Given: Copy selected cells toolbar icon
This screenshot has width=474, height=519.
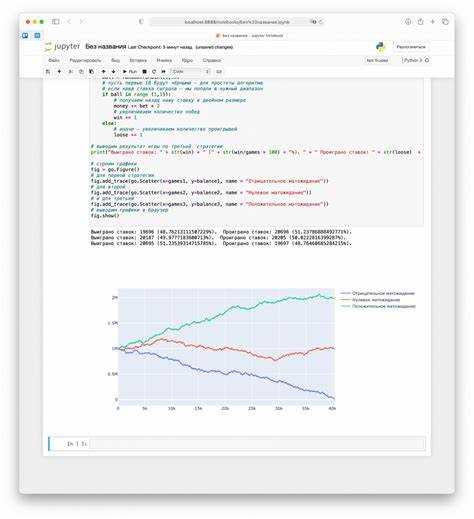Looking at the screenshot, I should 81,72.
